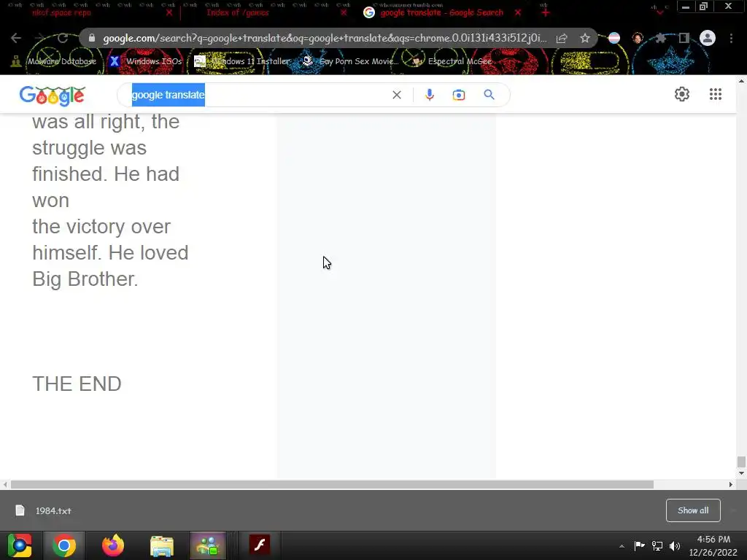The height and width of the screenshot is (560, 747).
Task: Select the google translate Google Search tab
Action: coord(441,12)
